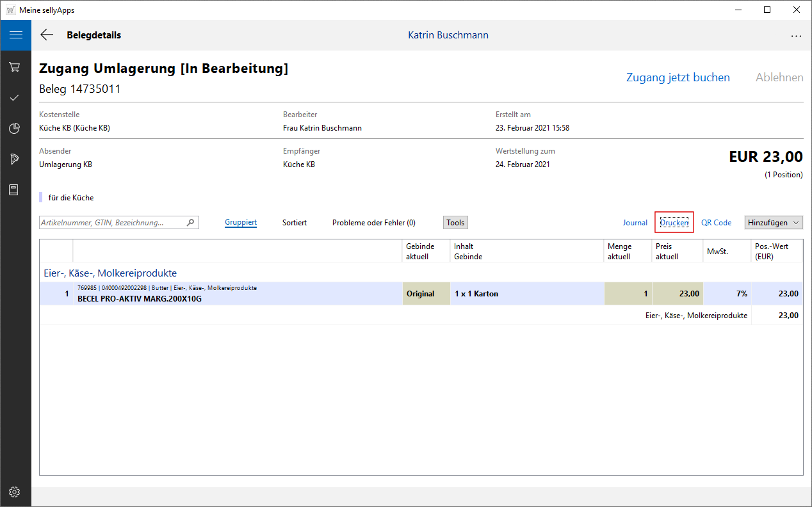Viewport: 812px width, 507px height.
Task: Open the hamburger navigation menu
Action: 15,35
